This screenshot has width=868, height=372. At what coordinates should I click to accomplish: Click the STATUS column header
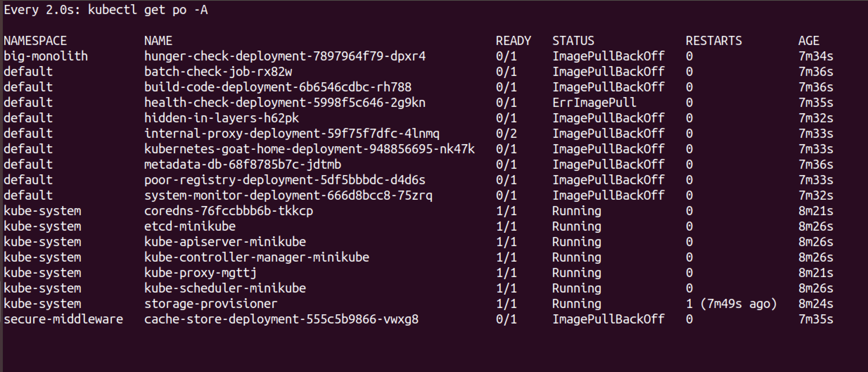573,41
